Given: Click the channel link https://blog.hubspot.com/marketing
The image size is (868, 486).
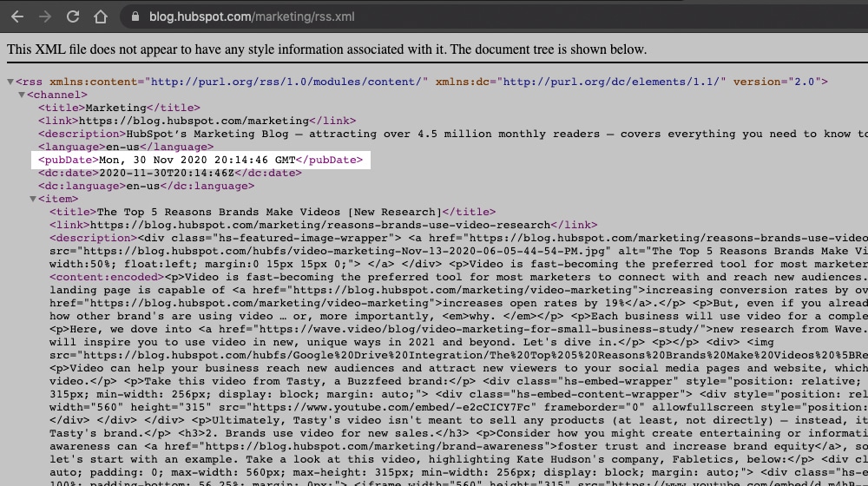Looking at the screenshot, I should tap(194, 121).
